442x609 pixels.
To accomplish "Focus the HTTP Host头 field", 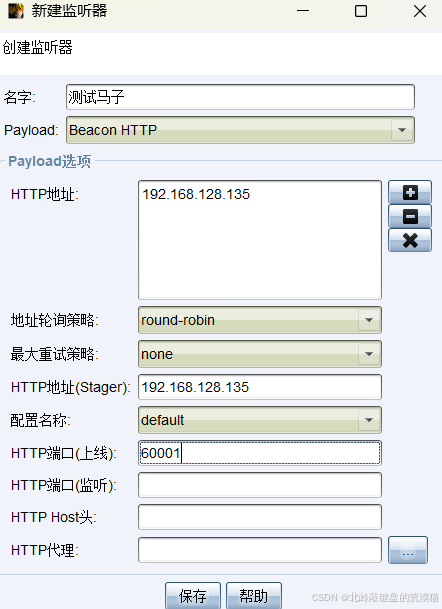I will 260,517.
